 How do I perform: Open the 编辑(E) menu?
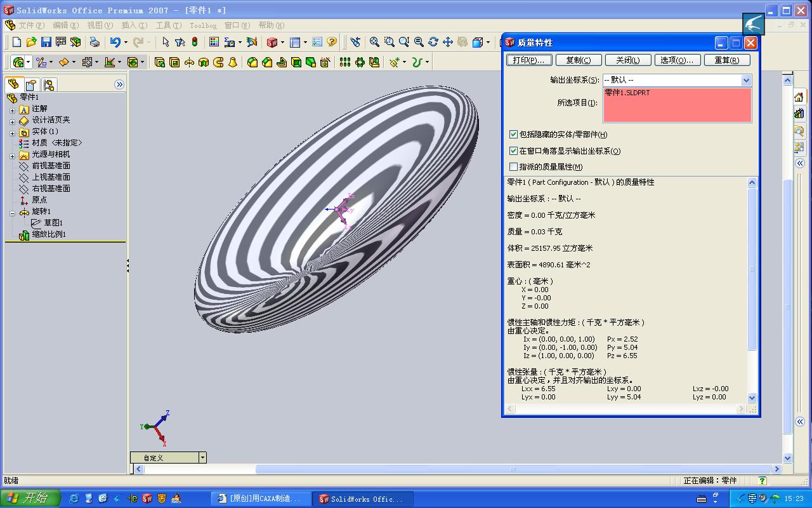coord(65,25)
